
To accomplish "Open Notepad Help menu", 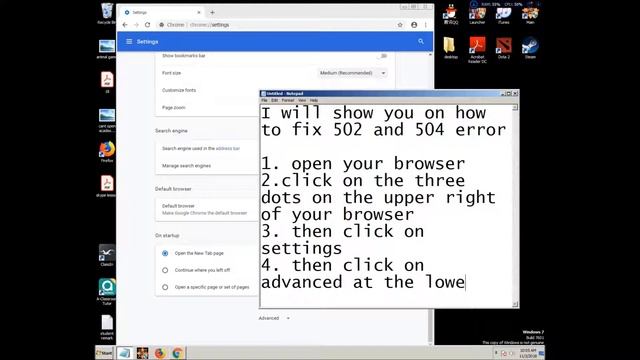I will tap(313, 100).
